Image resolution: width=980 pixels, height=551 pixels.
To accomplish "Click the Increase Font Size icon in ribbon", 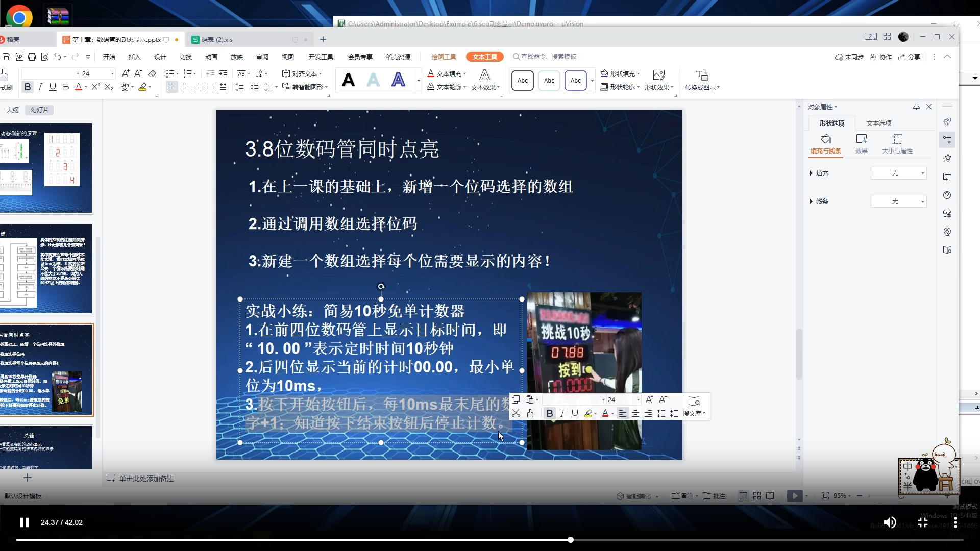I will point(126,73).
